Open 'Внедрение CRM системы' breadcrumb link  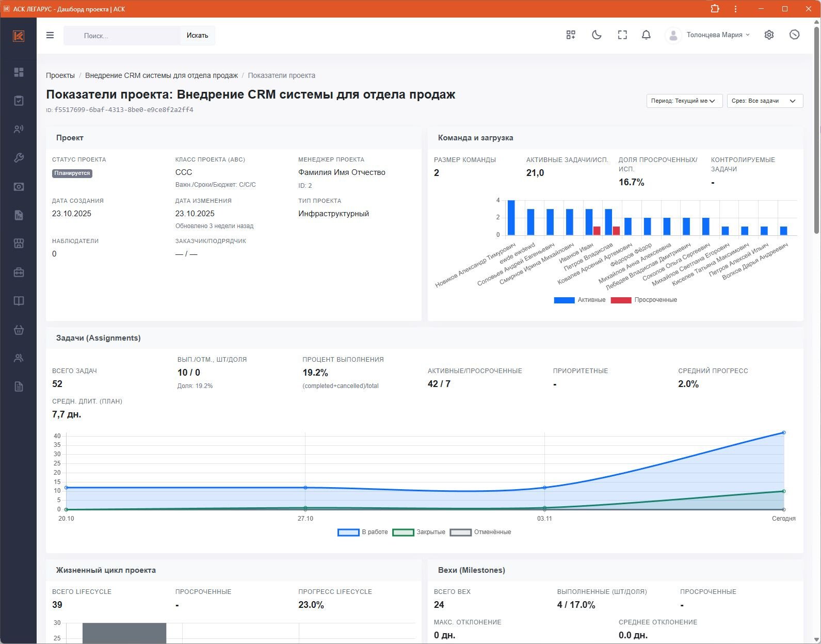(x=161, y=75)
